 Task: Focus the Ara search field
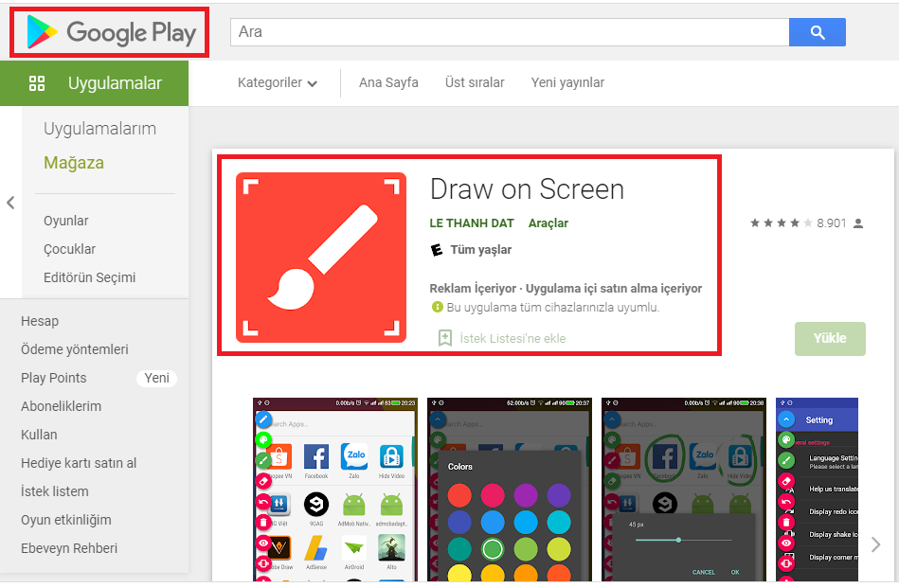510,32
